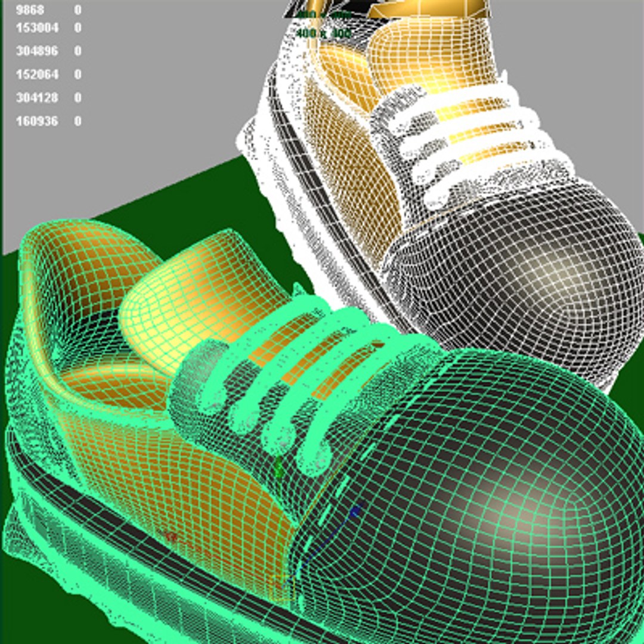644x644 pixels.
Task: Click the 0 beside 153004
Action: tap(78, 27)
